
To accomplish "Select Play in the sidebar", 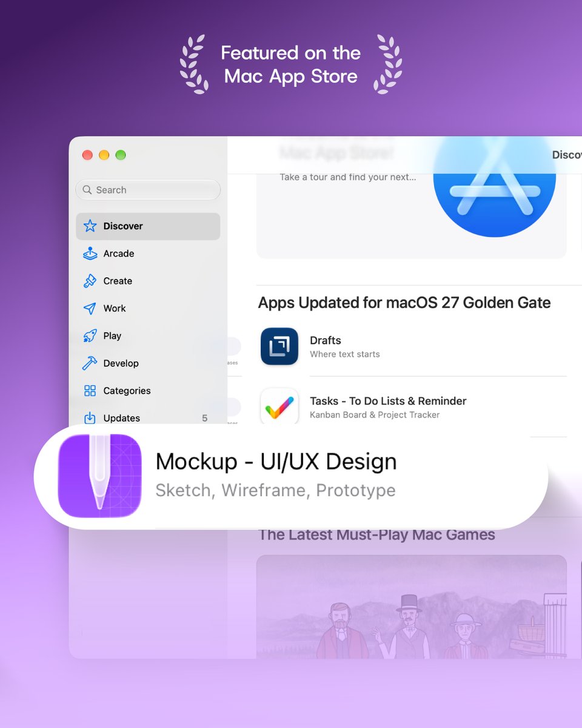I will (x=148, y=336).
